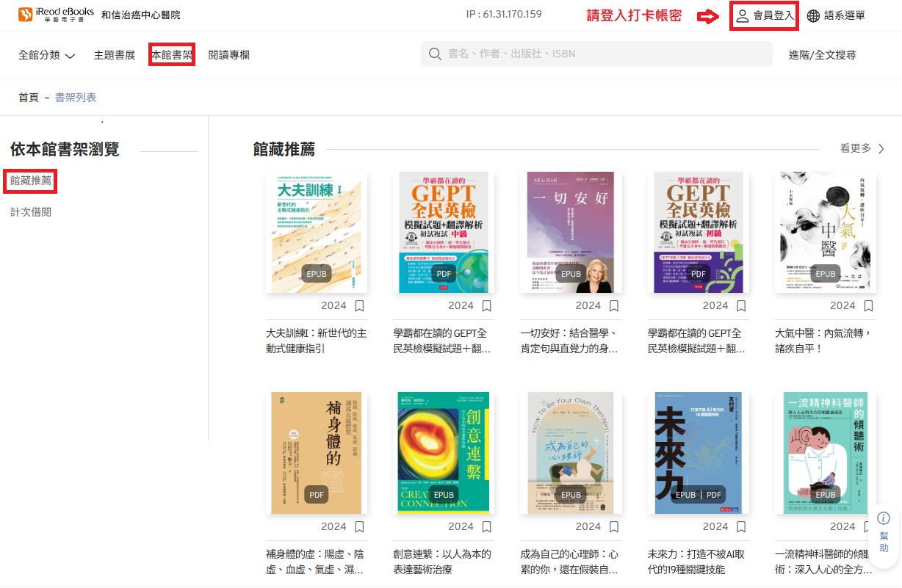
Task: Click the iRead eBooks logo
Action: click(56, 15)
